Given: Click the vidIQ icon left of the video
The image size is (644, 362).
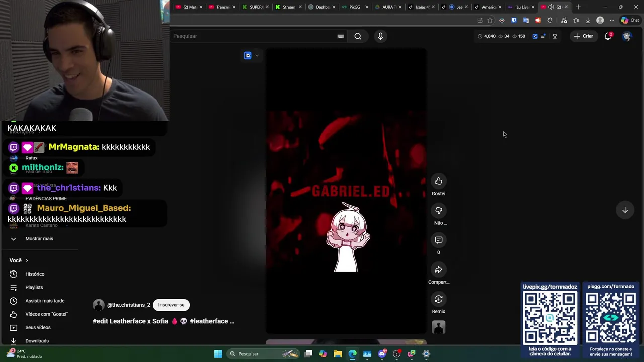Looking at the screenshot, I should pos(247,56).
